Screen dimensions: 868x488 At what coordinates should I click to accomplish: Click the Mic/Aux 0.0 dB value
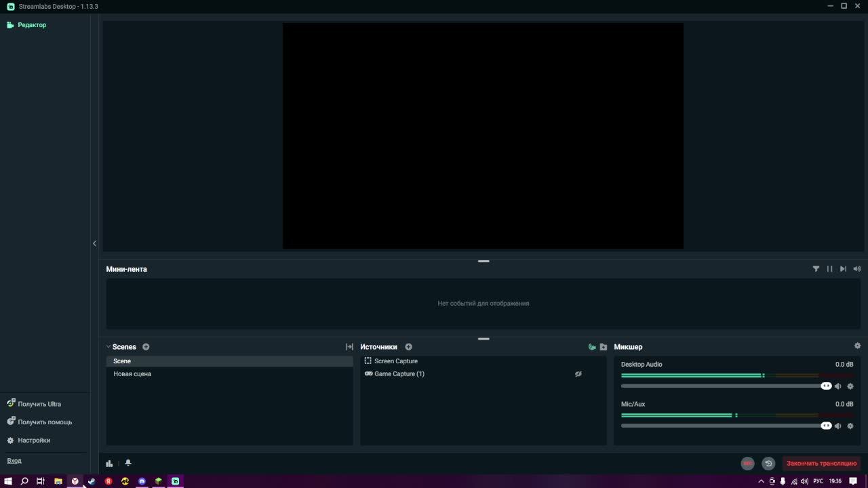(x=844, y=405)
